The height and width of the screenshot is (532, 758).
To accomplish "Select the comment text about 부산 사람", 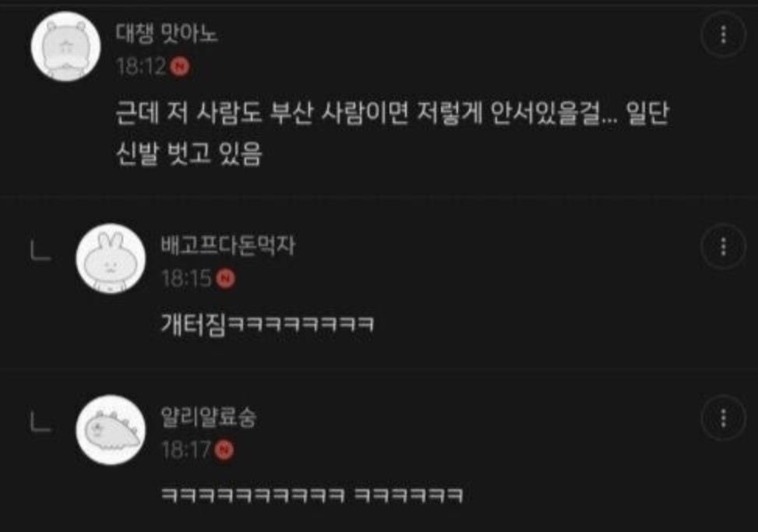I will click(x=392, y=133).
